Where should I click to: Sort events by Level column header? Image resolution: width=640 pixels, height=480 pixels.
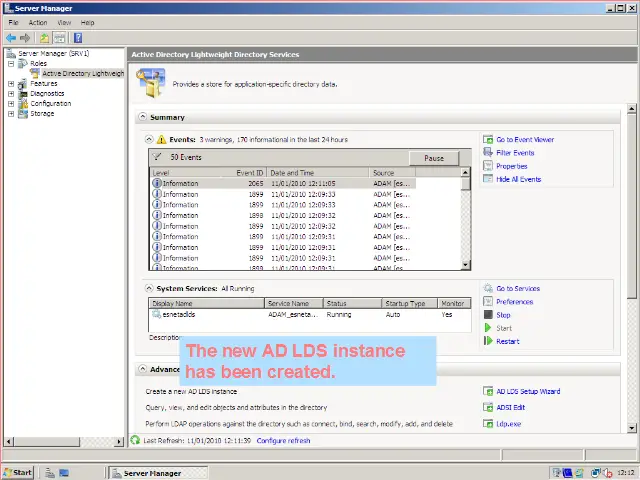[x=186, y=173]
